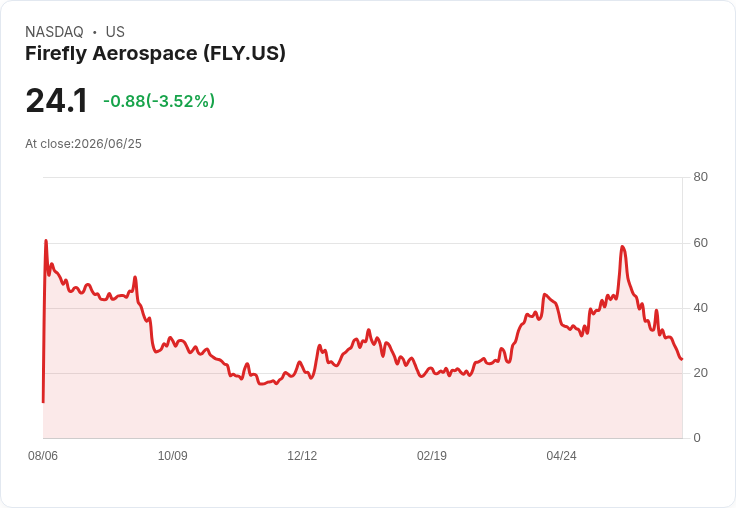Click the NASDAQ exchange label
Image resolution: width=736 pixels, height=508 pixels.
click(54, 32)
